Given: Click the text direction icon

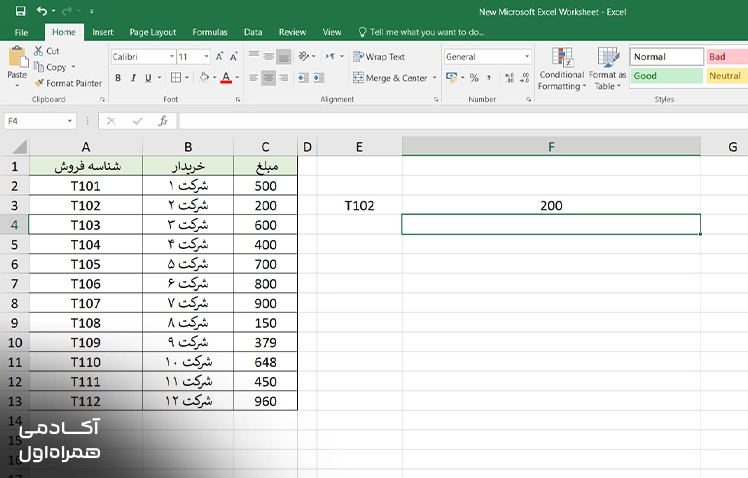Looking at the screenshot, I should tap(330, 56).
